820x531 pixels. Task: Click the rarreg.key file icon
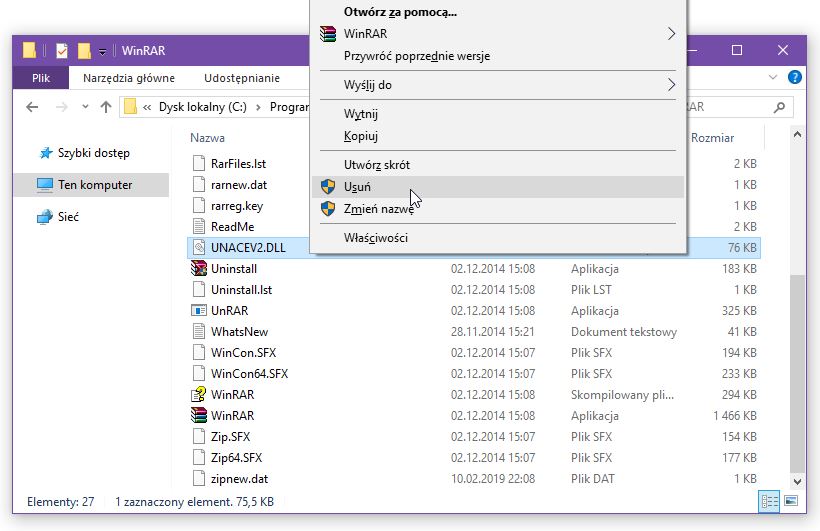click(199, 206)
